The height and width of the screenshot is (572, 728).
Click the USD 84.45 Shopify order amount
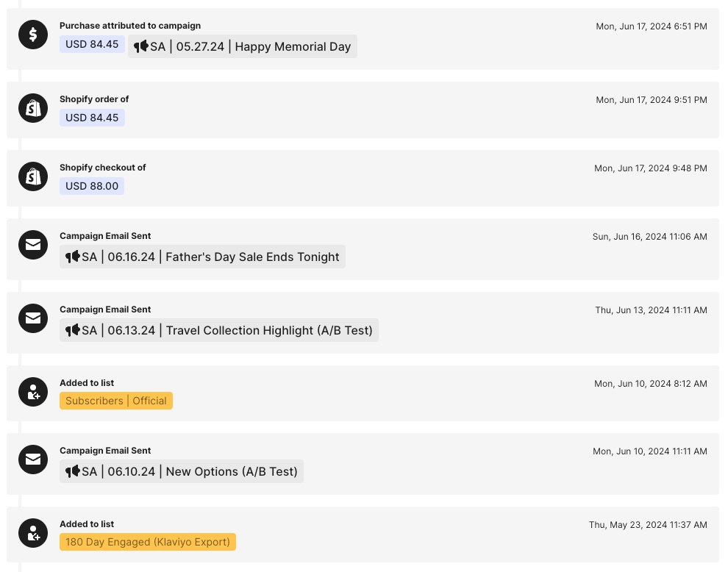pyautogui.click(x=92, y=118)
